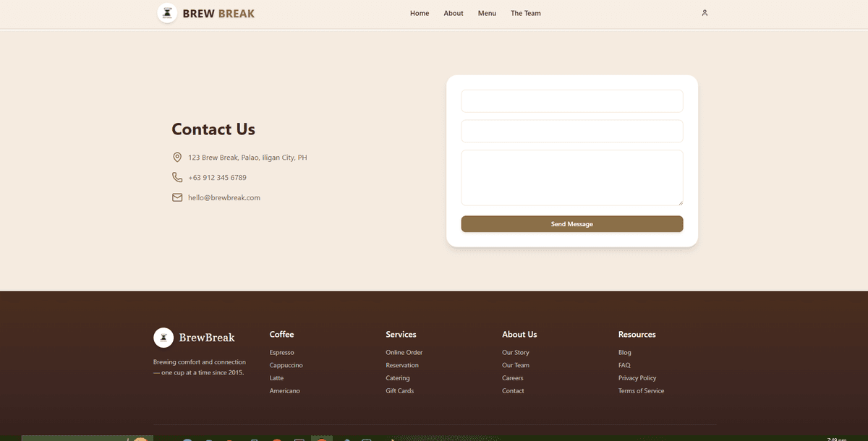Click the location pin icon
The width and height of the screenshot is (868, 441).
point(177,158)
